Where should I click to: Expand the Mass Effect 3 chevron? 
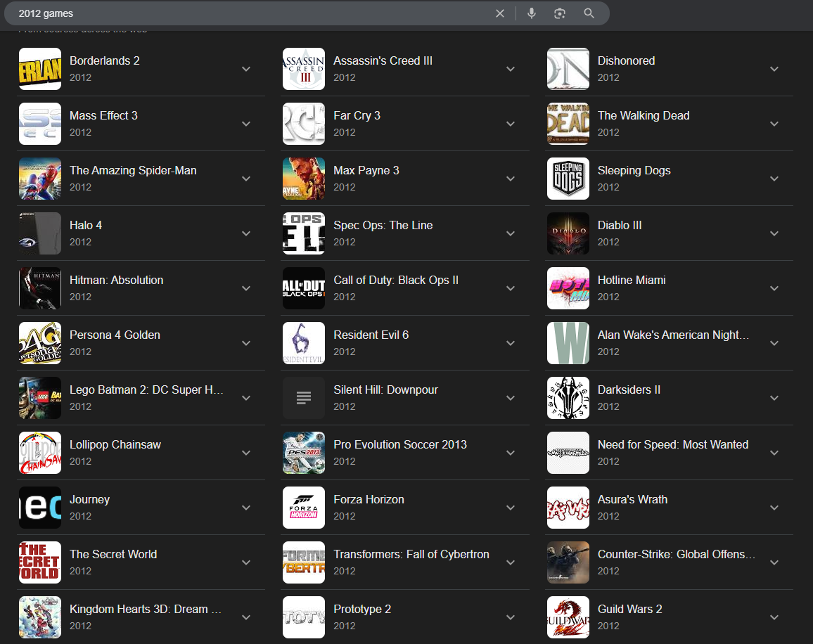point(246,124)
